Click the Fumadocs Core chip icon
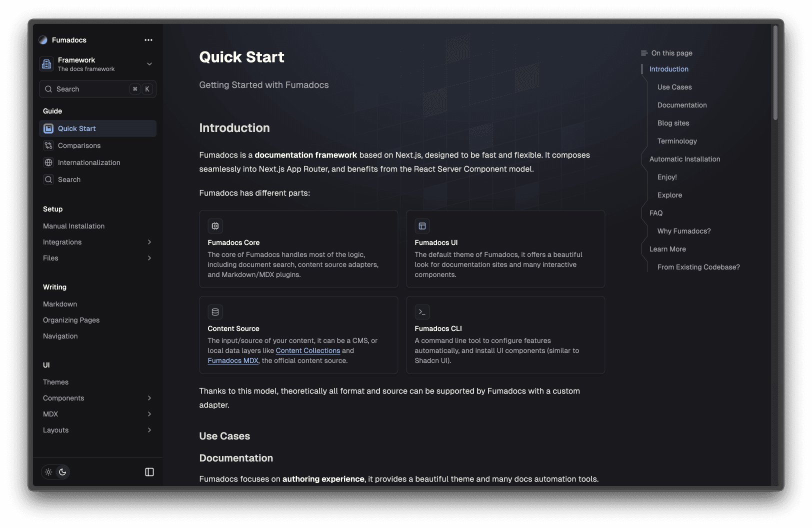The height and width of the screenshot is (528, 812). [215, 226]
